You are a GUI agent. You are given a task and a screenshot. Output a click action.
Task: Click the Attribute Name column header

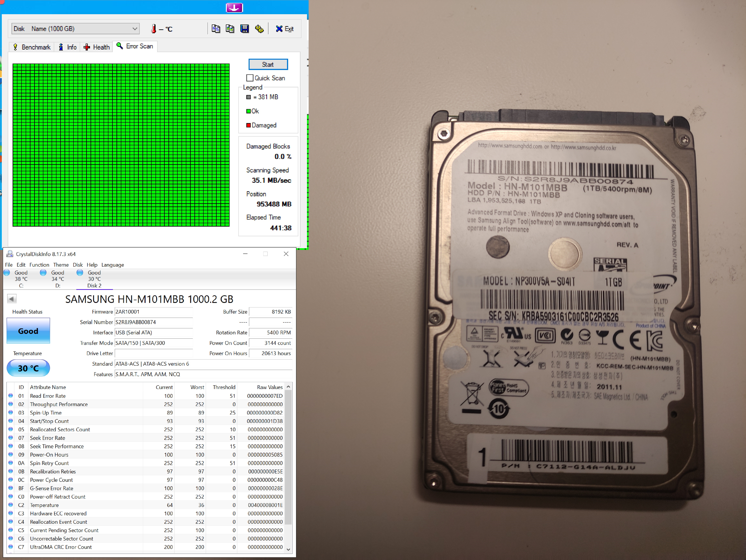click(85, 387)
